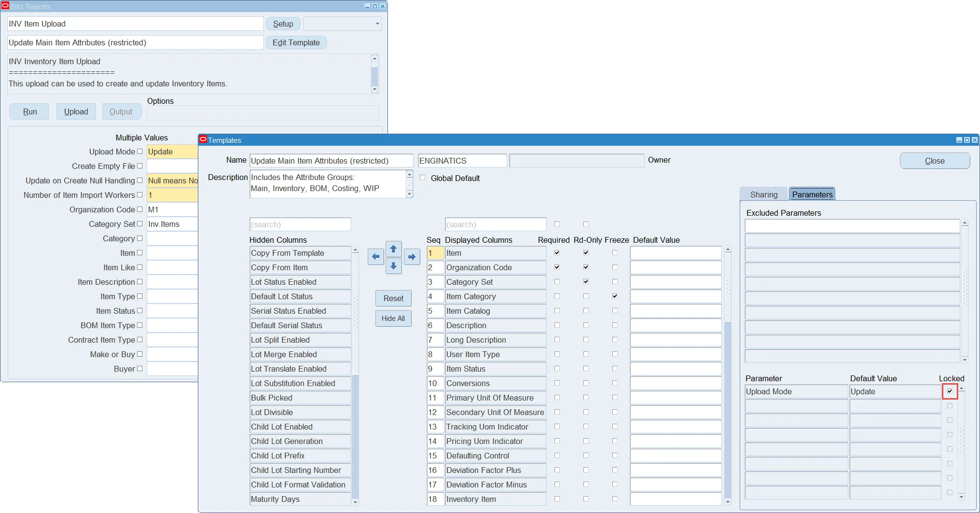Click scroll-up arrow of Excluded Parameters list
980x513 pixels.
(x=965, y=223)
